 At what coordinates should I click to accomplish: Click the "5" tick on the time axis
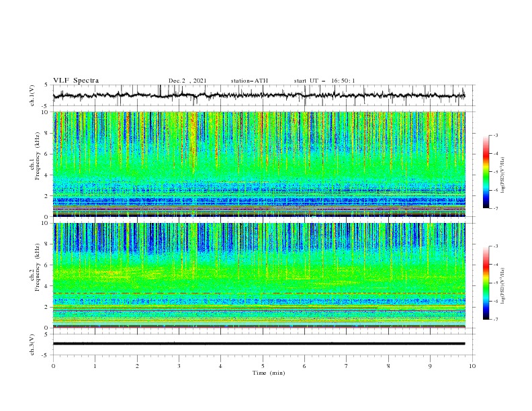[263, 366]
